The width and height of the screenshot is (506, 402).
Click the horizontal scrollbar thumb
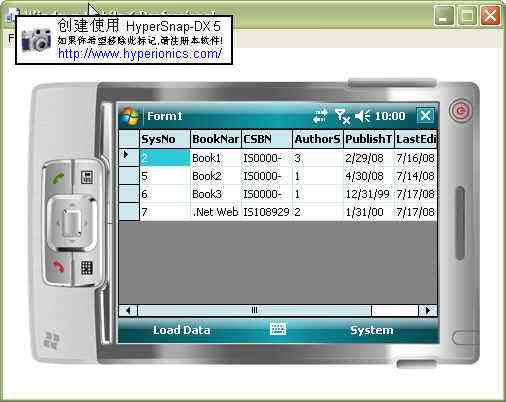coord(255,311)
